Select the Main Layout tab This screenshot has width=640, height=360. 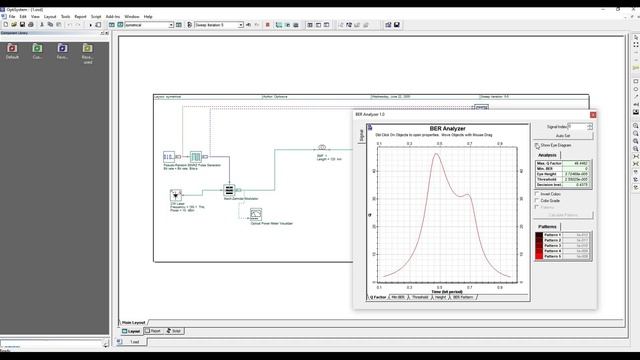point(133,322)
